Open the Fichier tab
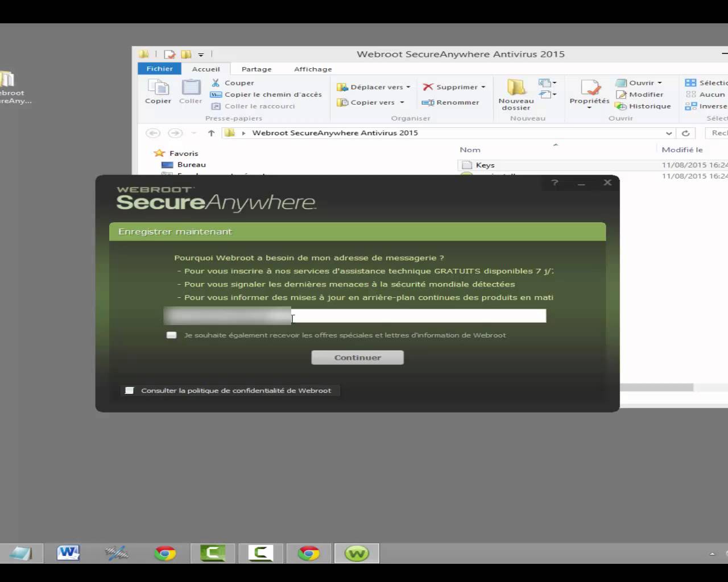The image size is (728, 582). click(160, 69)
